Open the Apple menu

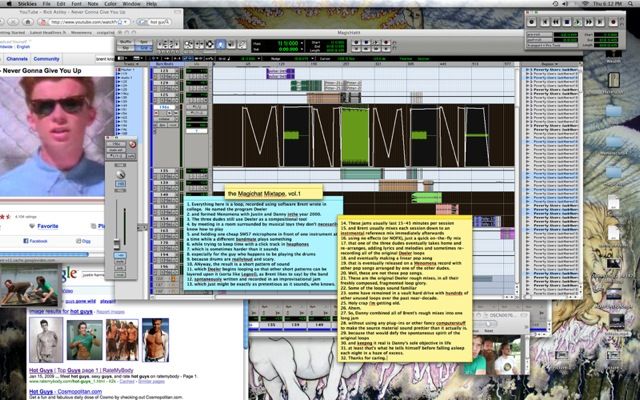pyautogui.click(x=9, y=4)
